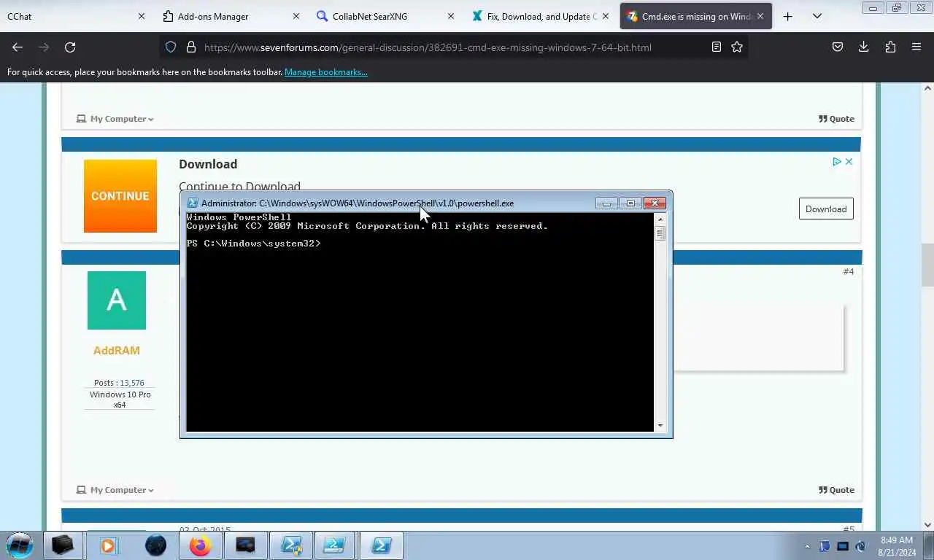The image size is (934, 560).
Task: Open the Firefox hamburger menu
Action: 916,47
